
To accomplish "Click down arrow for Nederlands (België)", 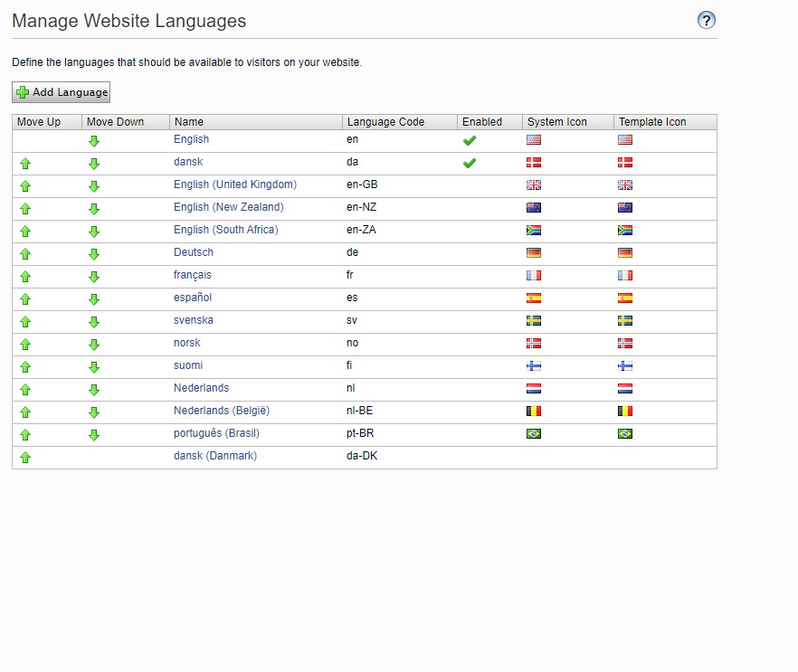I will 94,412.
